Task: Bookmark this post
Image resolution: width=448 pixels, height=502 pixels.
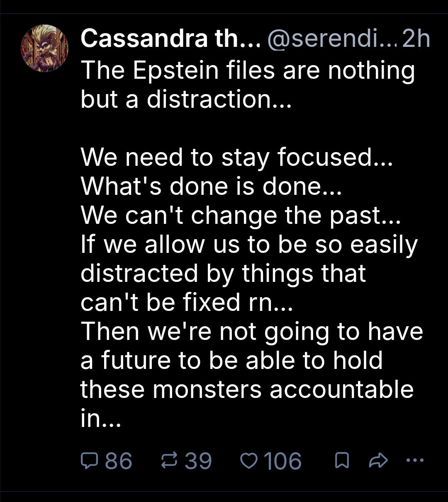Action: [x=341, y=460]
